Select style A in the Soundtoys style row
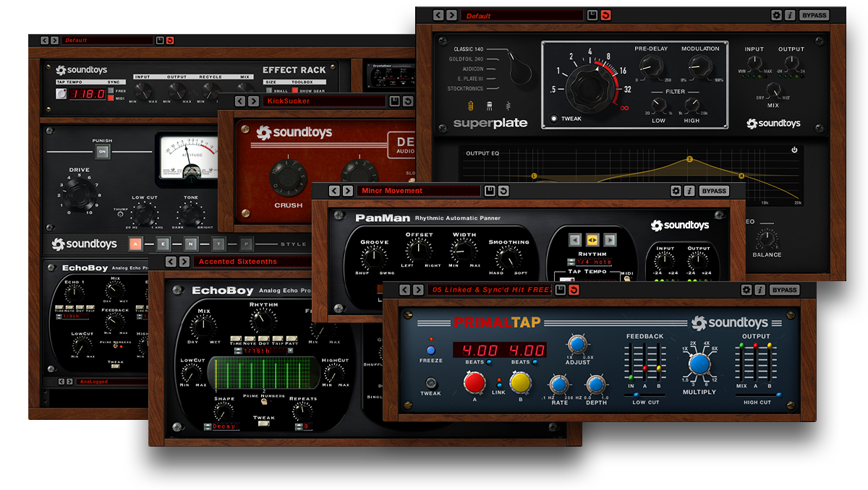Viewport: 868px width, 490px height. coord(137,244)
